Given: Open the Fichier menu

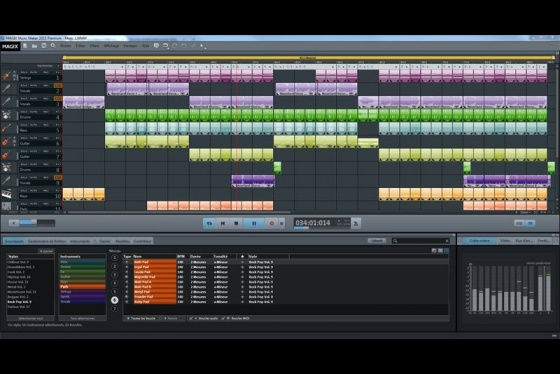Looking at the screenshot, I should 65,46.
